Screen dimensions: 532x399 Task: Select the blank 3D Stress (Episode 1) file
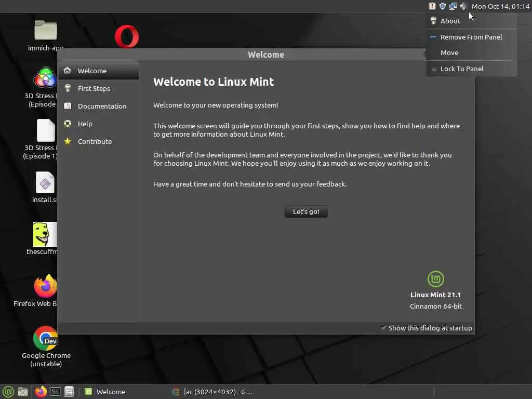pos(46,130)
